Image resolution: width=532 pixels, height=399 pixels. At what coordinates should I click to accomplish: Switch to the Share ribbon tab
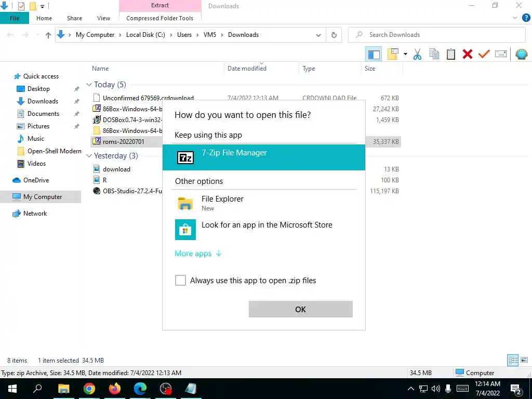point(74,18)
